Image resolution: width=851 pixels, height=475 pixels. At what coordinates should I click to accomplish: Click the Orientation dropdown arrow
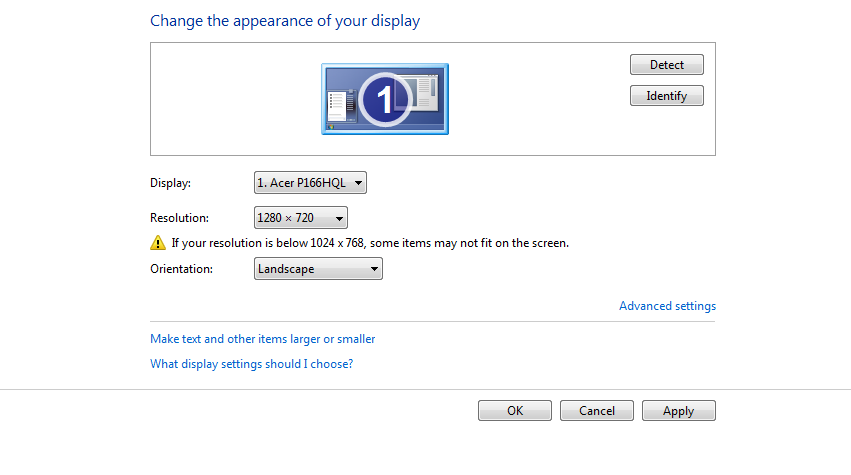(374, 269)
